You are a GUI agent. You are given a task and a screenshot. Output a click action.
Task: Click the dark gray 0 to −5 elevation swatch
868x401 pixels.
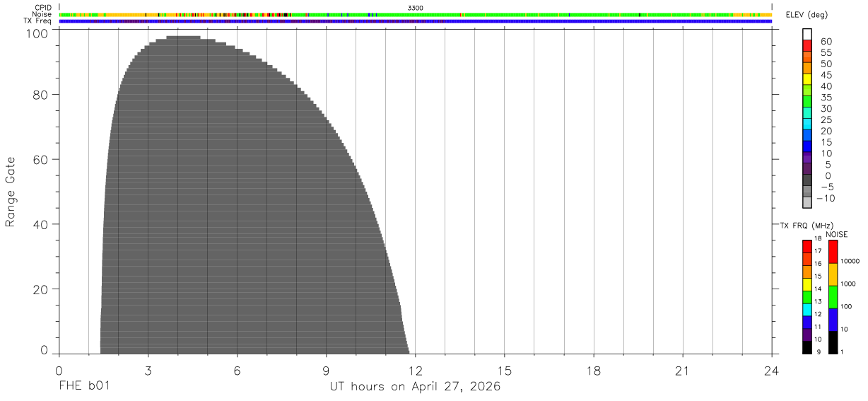[807, 180]
